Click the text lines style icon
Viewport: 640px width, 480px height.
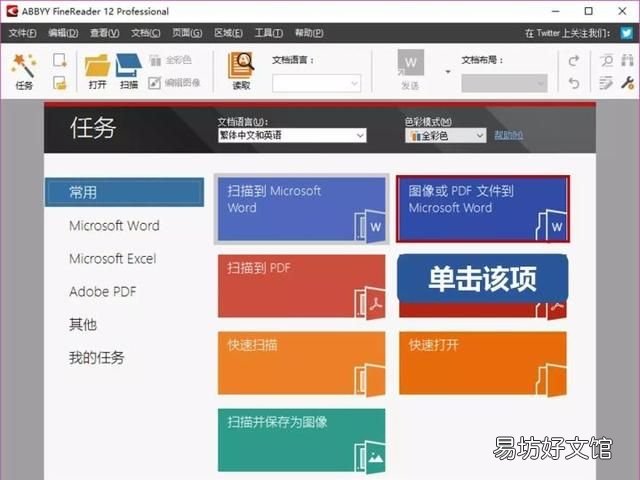[606, 83]
